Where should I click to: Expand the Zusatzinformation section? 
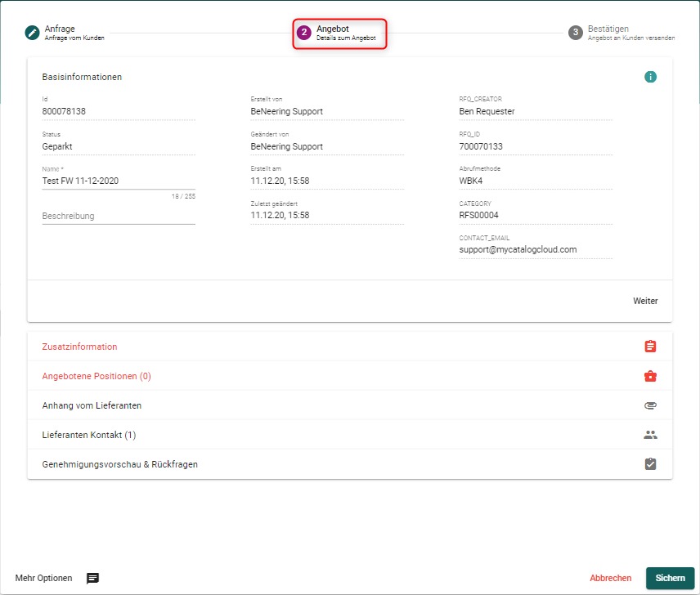tap(79, 347)
